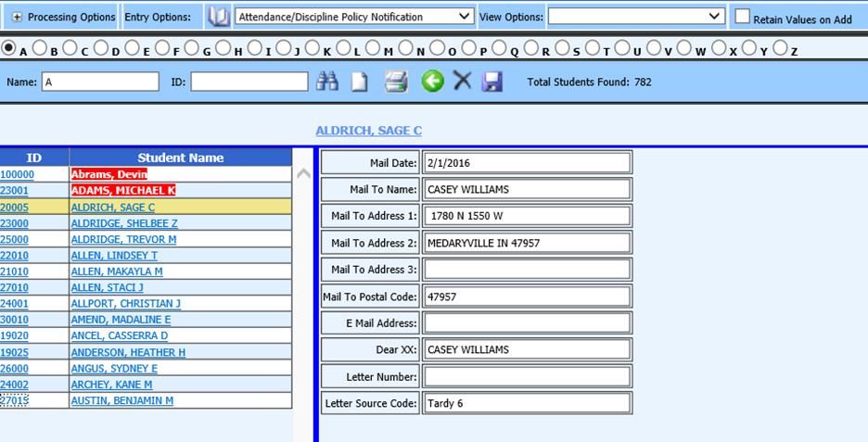Screen dimensions: 868x442
Task: Click the floppy disk save icon
Action: (492, 82)
